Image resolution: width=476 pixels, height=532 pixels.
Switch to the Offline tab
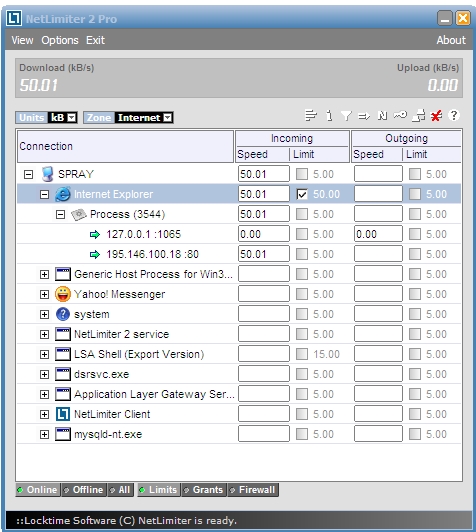click(84, 490)
